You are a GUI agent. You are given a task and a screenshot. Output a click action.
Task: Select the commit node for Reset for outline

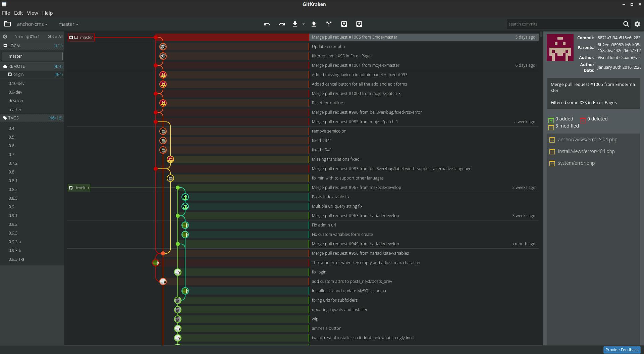tap(163, 103)
